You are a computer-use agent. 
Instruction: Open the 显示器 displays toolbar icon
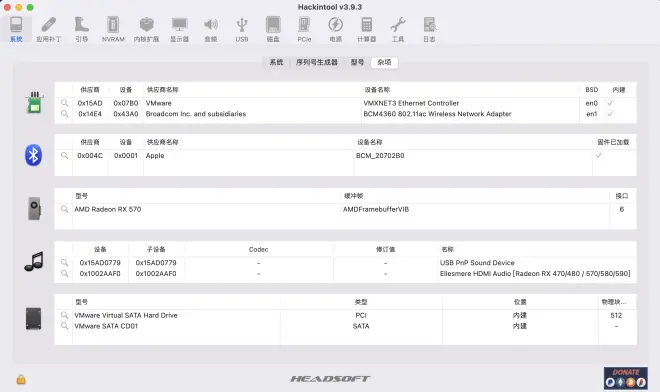pos(179,29)
